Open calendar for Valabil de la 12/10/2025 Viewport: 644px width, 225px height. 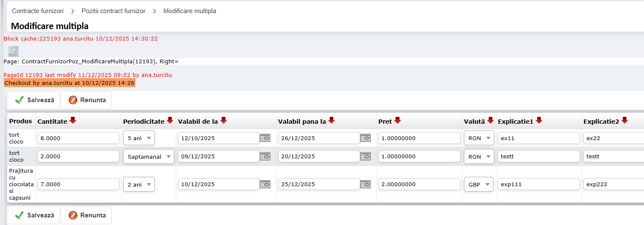pos(265,138)
